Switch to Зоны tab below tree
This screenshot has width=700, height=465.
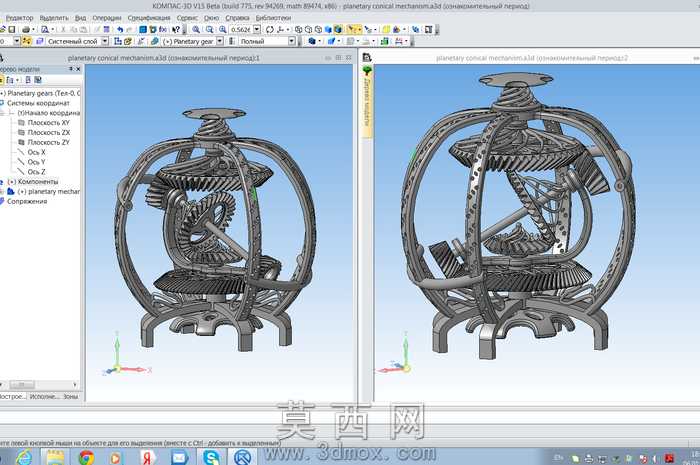click(x=71, y=396)
